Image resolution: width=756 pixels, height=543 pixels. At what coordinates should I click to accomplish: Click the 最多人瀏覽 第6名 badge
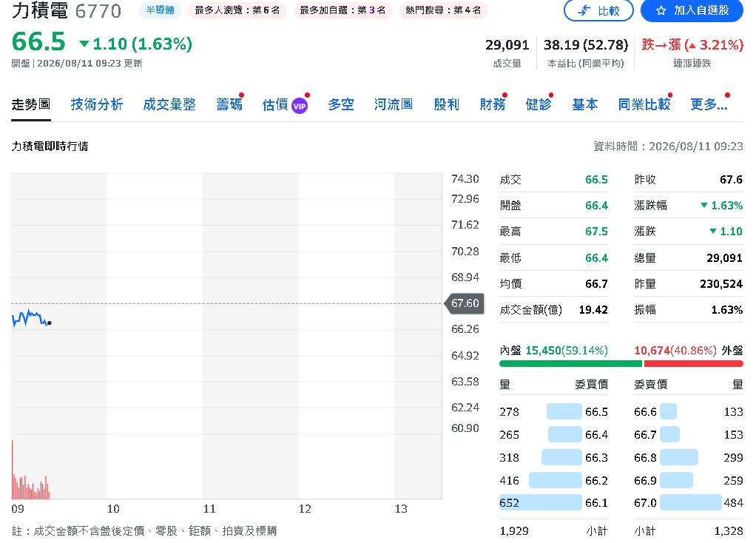pyautogui.click(x=237, y=10)
